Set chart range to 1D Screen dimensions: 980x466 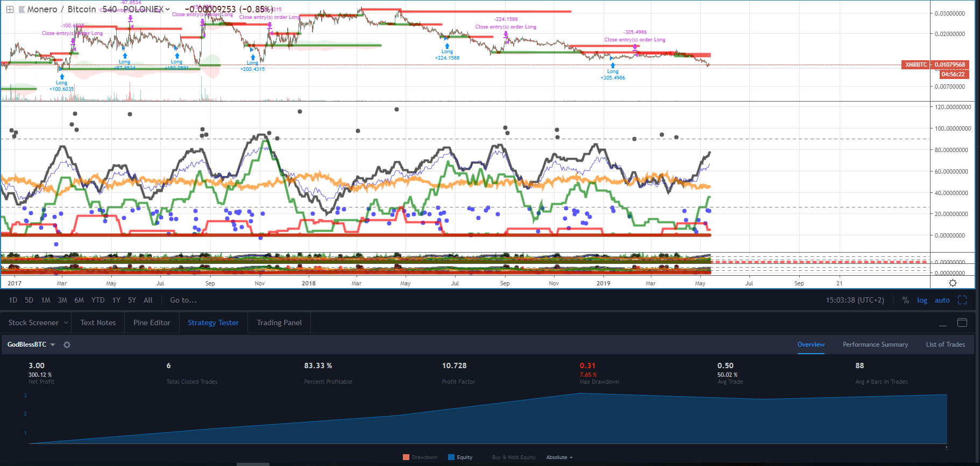[13, 300]
